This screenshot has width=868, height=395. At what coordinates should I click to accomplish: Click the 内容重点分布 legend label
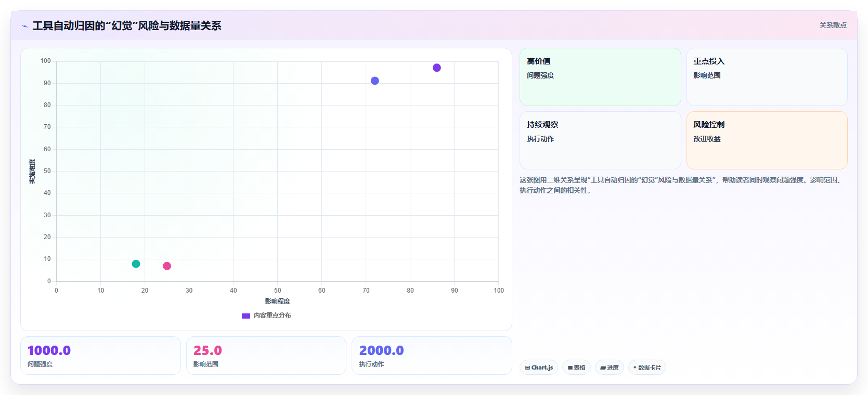pos(273,315)
